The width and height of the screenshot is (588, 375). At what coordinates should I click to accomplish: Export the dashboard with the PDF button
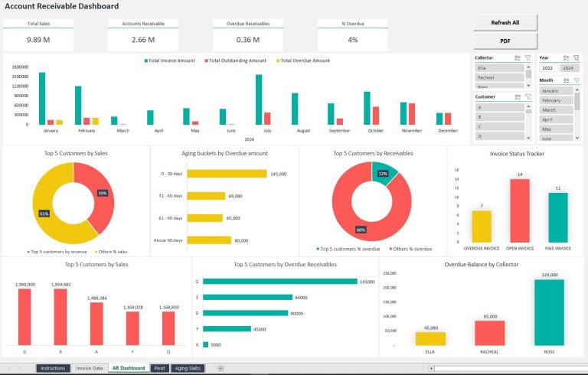point(505,41)
